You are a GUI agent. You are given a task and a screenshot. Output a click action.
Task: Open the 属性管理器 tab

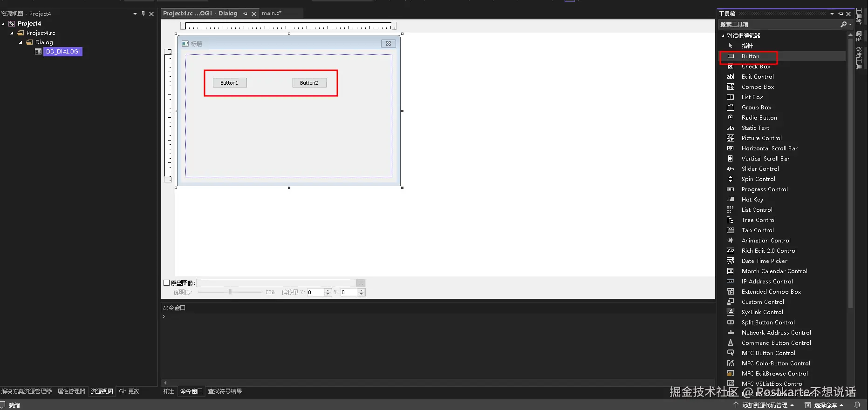tap(71, 391)
